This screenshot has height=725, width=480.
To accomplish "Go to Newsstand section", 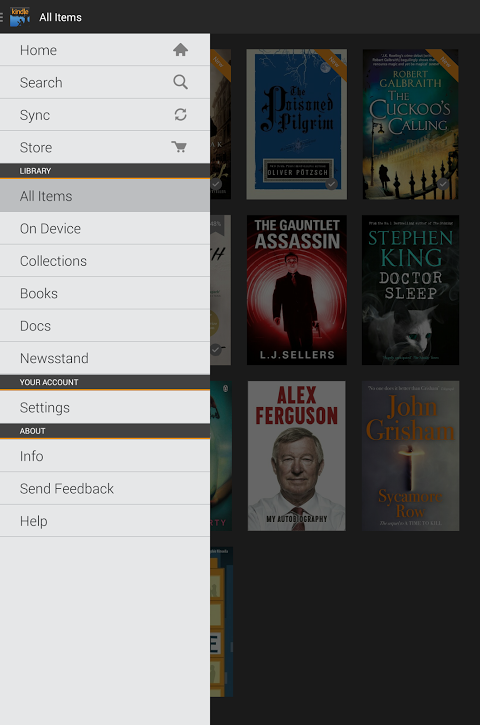I will (105, 358).
